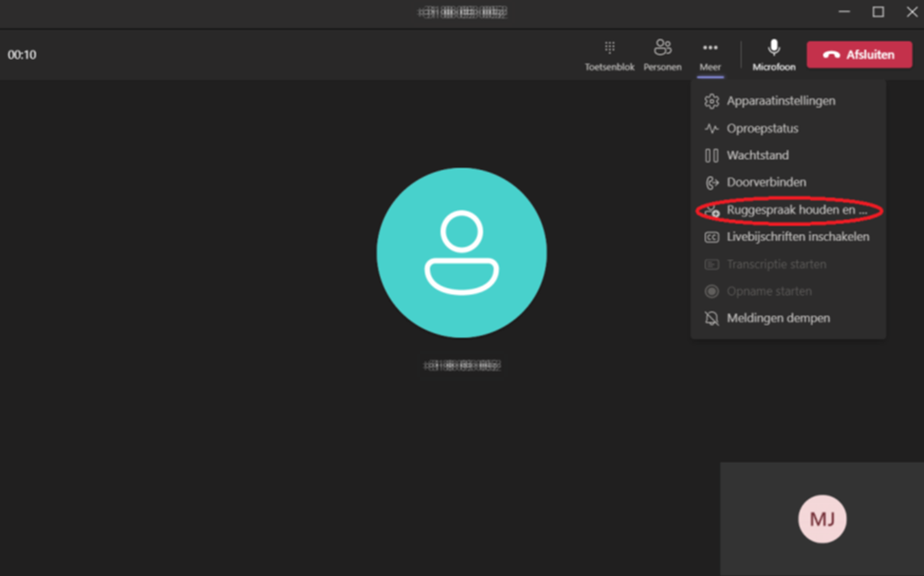Choose Doorverbinden to transfer the call
The image size is (924, 576).
(x=766, y=182)
